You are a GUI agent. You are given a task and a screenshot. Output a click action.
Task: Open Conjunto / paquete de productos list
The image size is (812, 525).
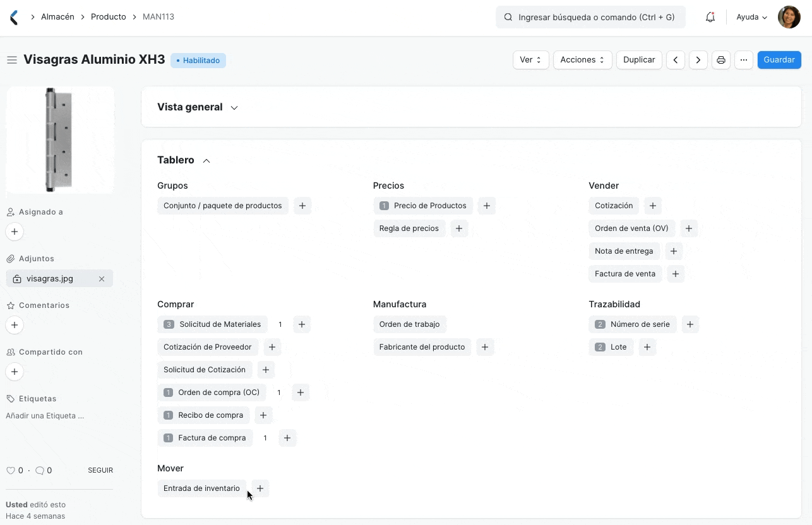click(x=223, y=206)
